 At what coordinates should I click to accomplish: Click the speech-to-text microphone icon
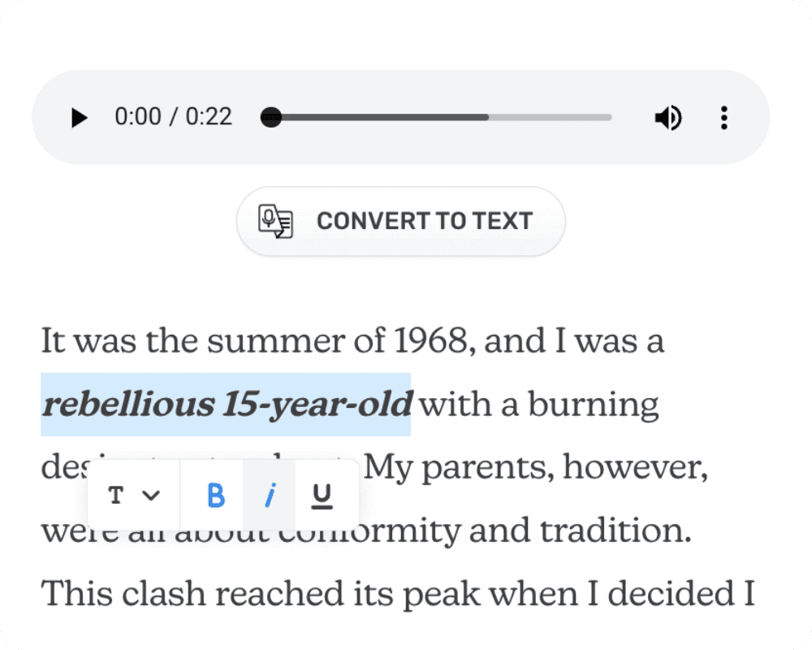275,221
